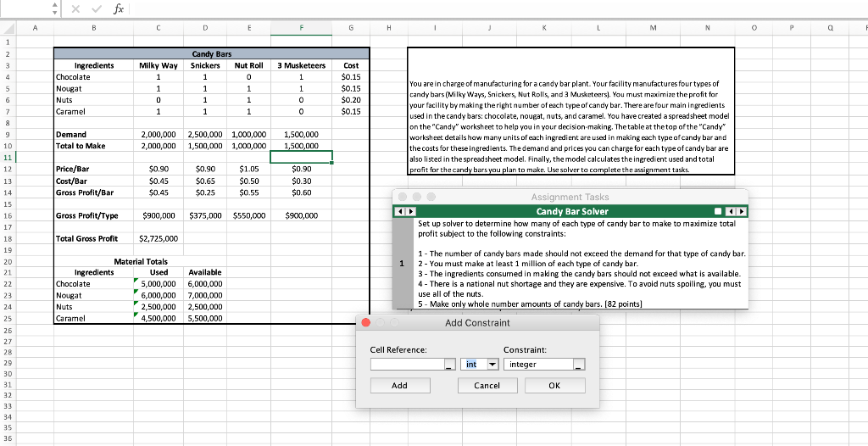Screen dimensions: 868x446
Task: Click Snickers Gross Profit/Type $375,000
Action: 205,215
